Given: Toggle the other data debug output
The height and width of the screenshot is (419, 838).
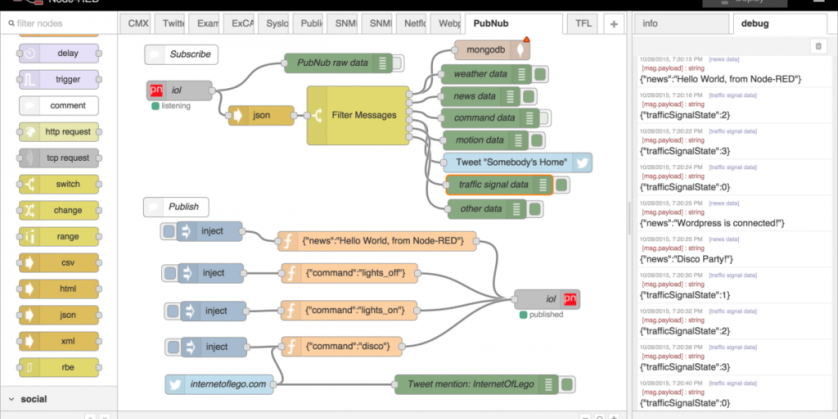Looking at the screenshot, I should (535, 209).
